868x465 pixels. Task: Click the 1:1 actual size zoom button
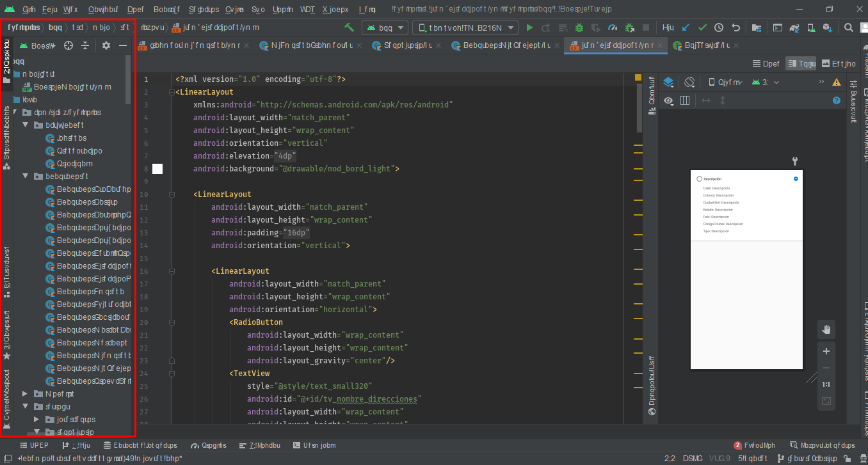click(x=826, y=384)
